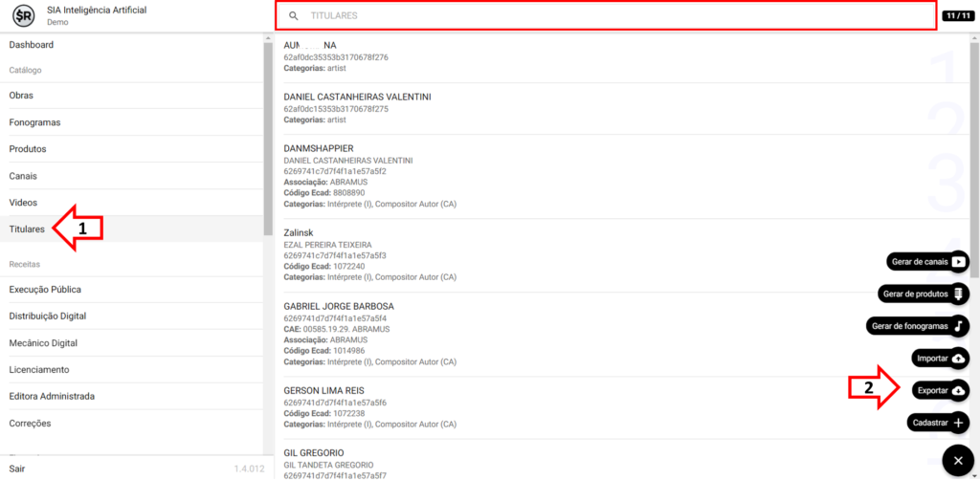
Task: Go to Fonogramas in sidebar
Action: point(34,122)
